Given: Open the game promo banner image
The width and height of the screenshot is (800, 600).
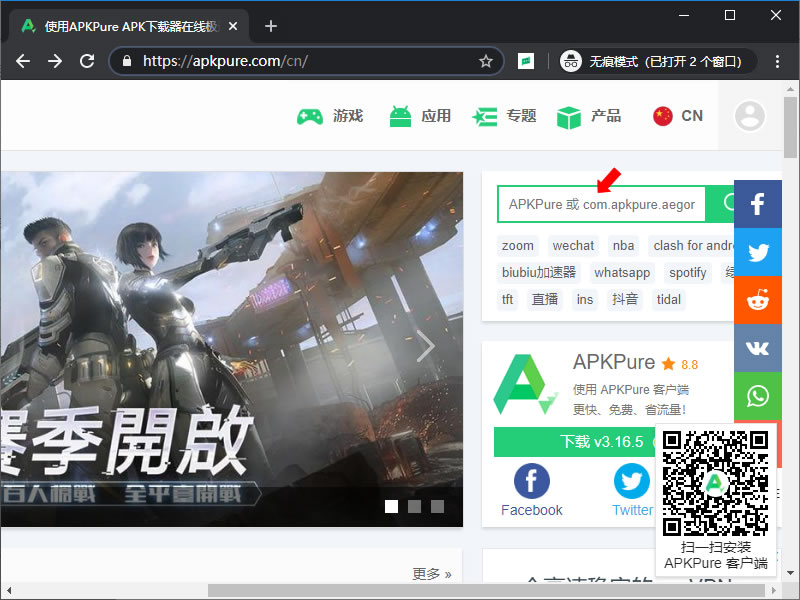Looking at the screenshot, I should (x=232, y=349).
